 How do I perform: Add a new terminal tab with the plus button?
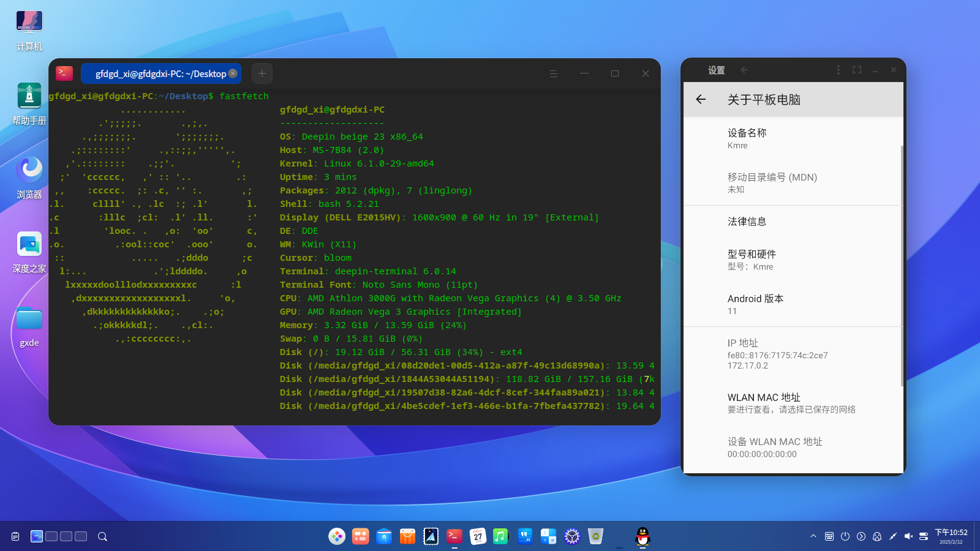tap(262, 73)
